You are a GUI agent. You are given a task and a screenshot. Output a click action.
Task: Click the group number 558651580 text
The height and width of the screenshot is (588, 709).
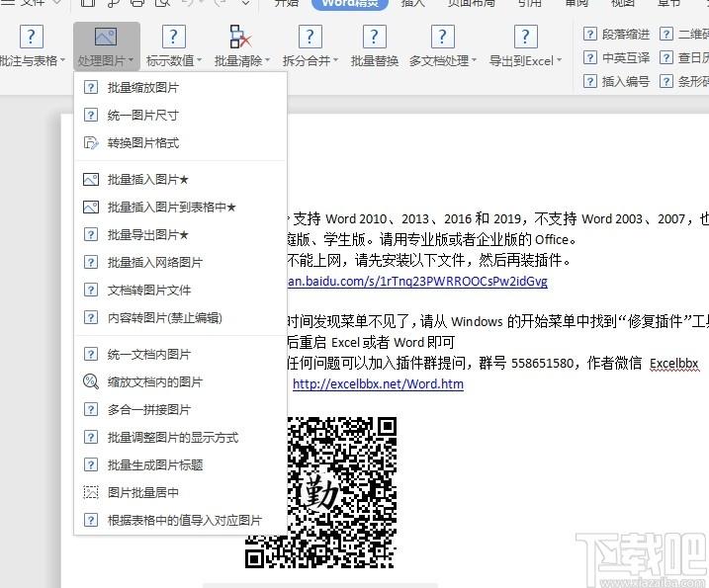click(542, 363)
